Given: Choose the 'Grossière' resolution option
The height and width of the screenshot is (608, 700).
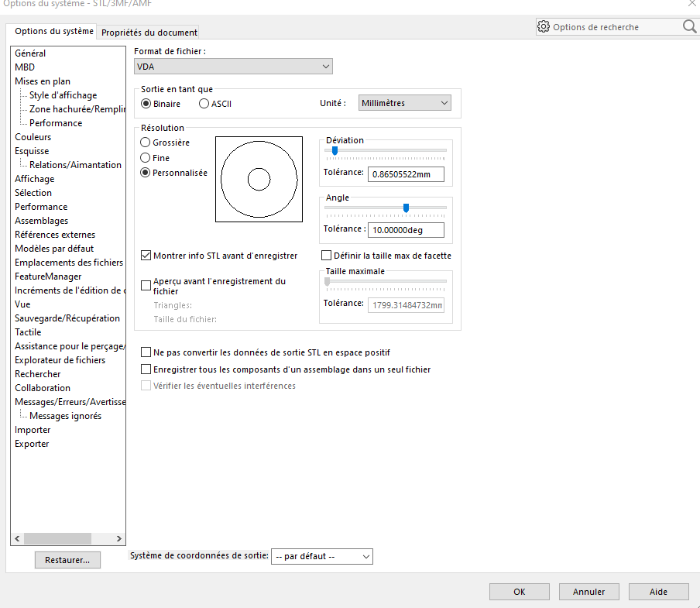Looking at the screenshot, I should click(x=146, y=143).
